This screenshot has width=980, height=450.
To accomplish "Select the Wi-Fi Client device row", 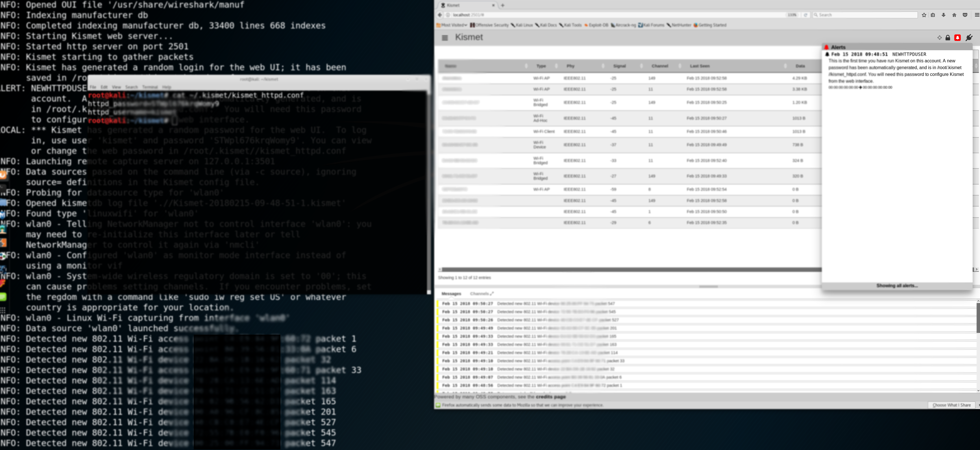I will pos(630,131).
